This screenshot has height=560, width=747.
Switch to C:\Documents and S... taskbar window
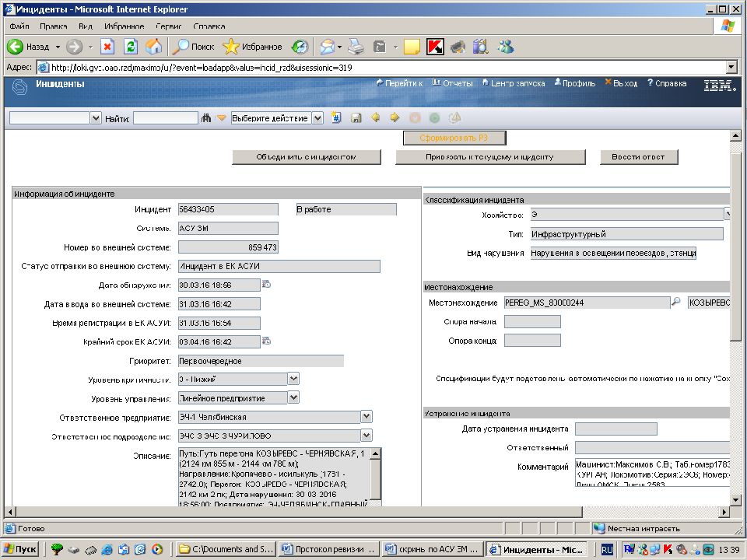tap(226, 549)
